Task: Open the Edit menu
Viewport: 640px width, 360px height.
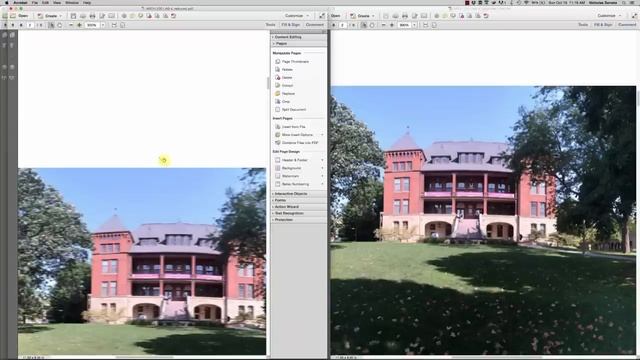Action: (x=45, y=2)
